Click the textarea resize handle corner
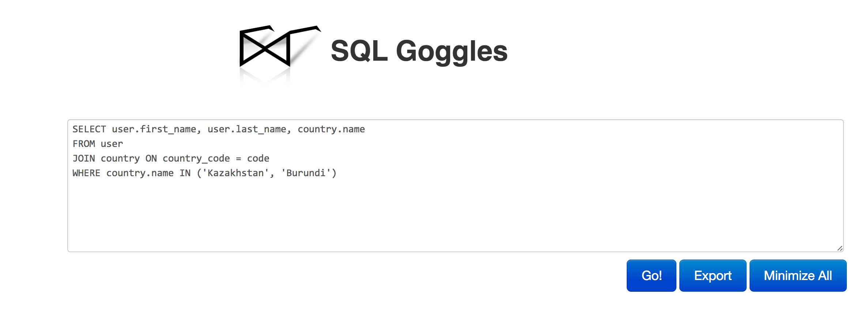Screen dimensions: 868x329 (840, 248)
